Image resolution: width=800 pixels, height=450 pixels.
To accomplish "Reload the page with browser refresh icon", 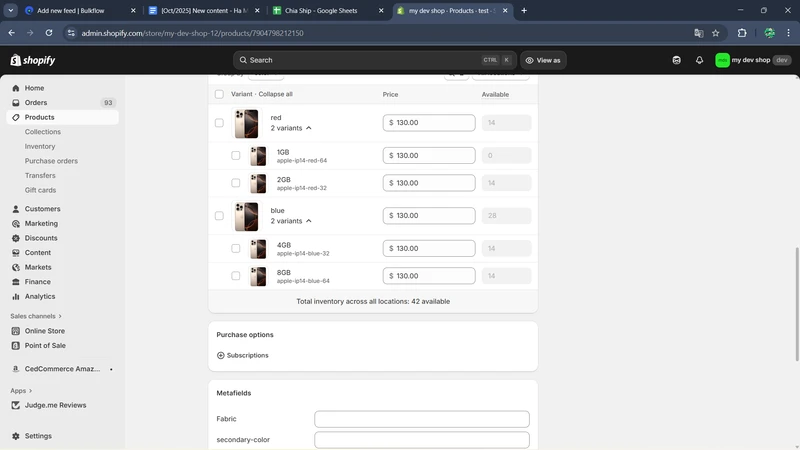I will click(x=48, y=33).
